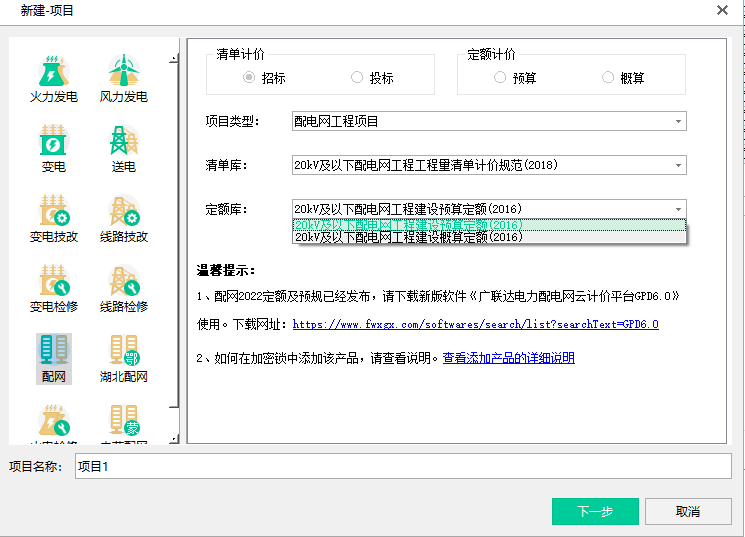Click the 项目名称 input field
This screenshot has height=537, width=745.
403,466
